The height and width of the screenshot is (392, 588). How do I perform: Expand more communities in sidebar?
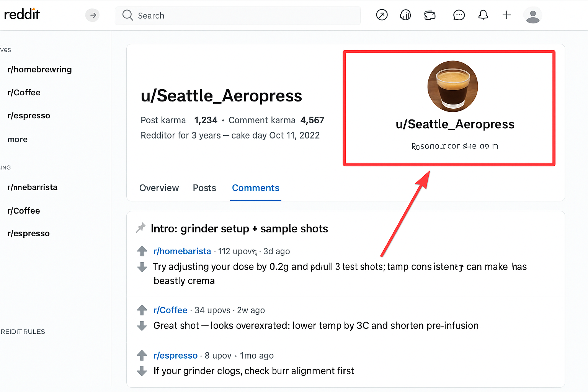click(x=18, y=139)
